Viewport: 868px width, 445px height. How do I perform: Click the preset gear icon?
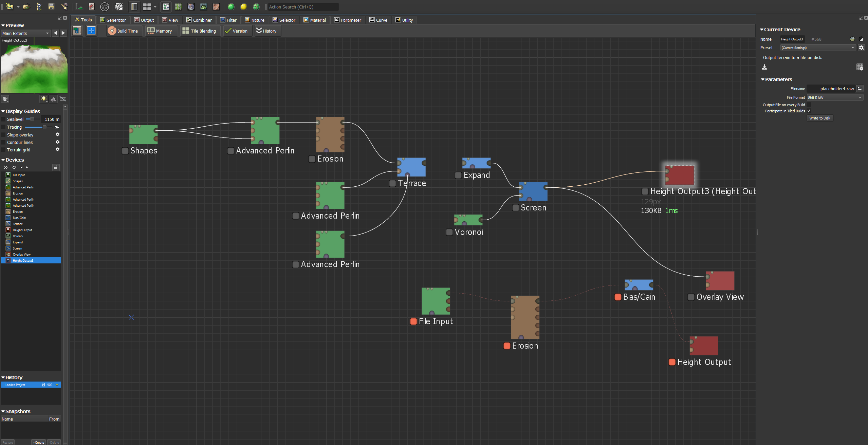(861, 48)
